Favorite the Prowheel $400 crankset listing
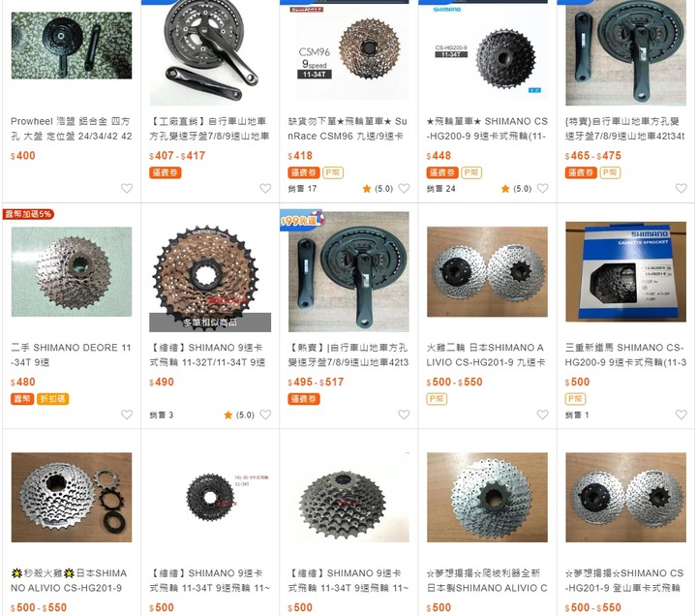697x616 pixels. tap(127, 188)
